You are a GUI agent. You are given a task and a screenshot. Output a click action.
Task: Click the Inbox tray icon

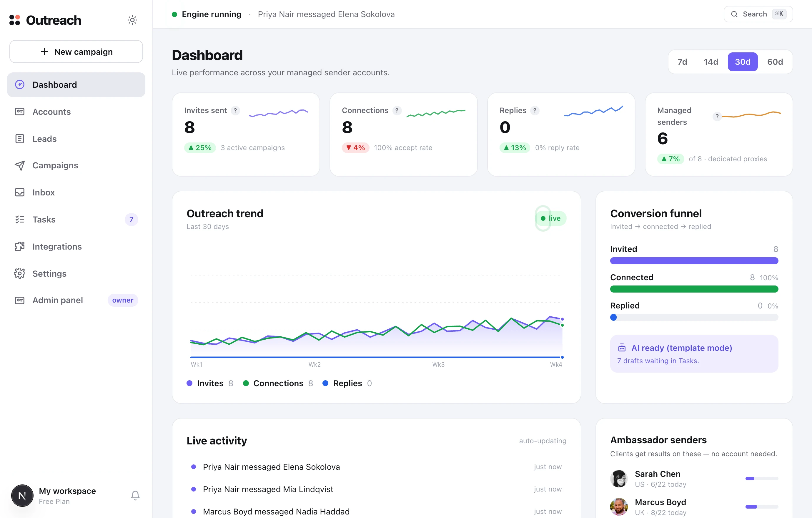click(20, 192)
